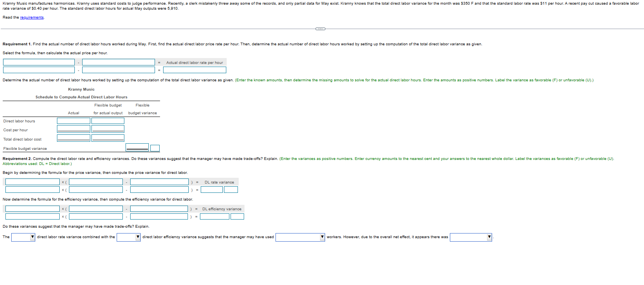Click first value box in efficiency variance computation
The height and width of the screenshot is (285, 644).
[x=33, y=216]
